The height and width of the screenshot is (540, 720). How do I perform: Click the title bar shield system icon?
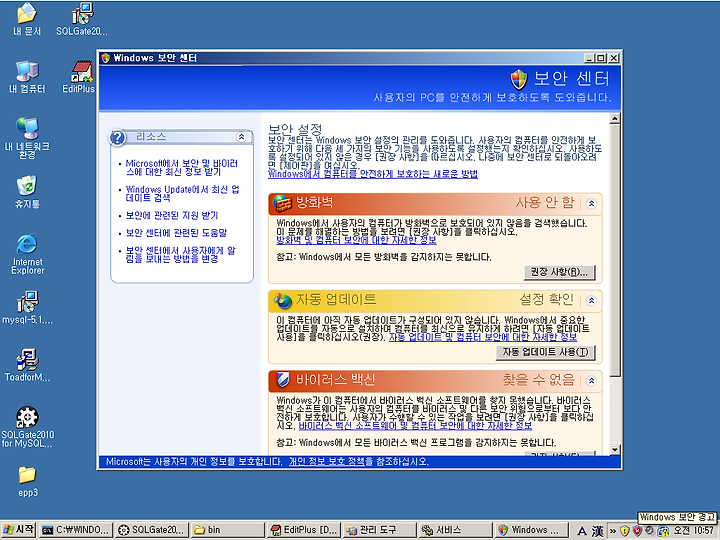[x=106, y=58]
